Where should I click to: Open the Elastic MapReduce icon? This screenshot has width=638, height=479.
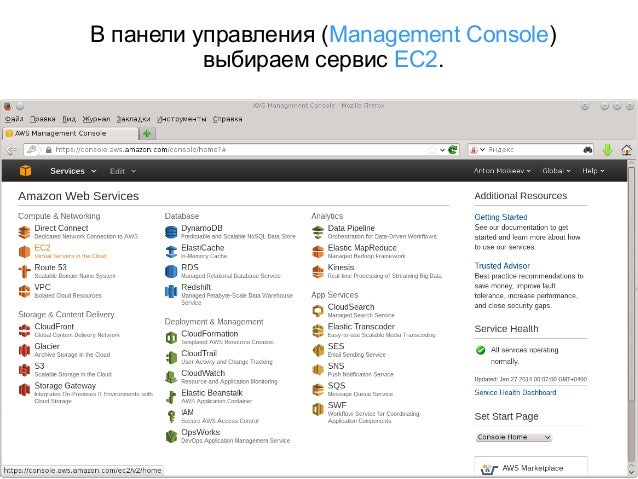[x=318, y=252]
